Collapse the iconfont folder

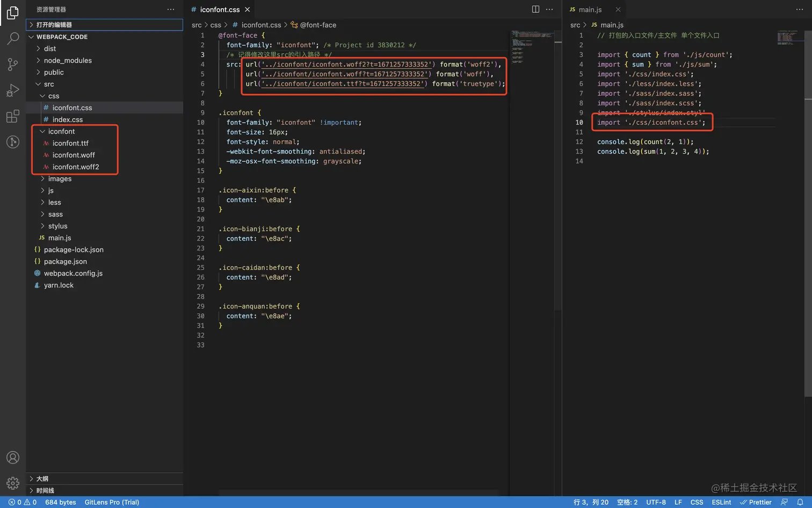pyautogui.click(x=61, y=131)
